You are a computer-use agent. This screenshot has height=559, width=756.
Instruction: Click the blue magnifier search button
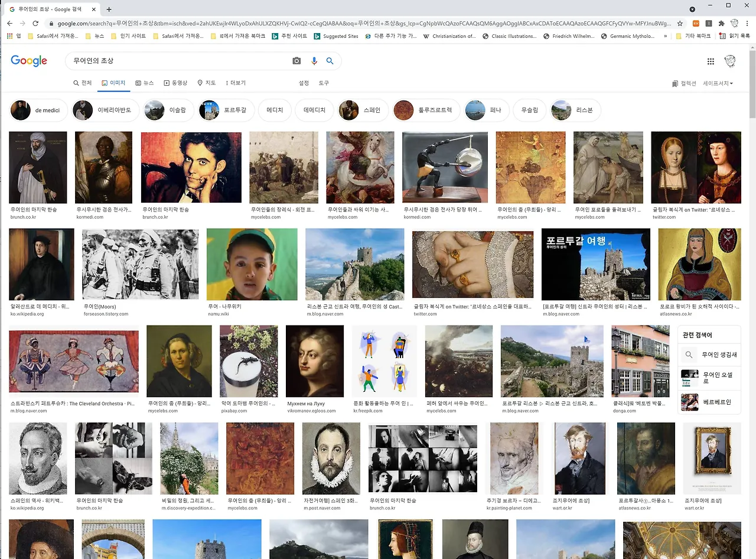pos(330,61)
